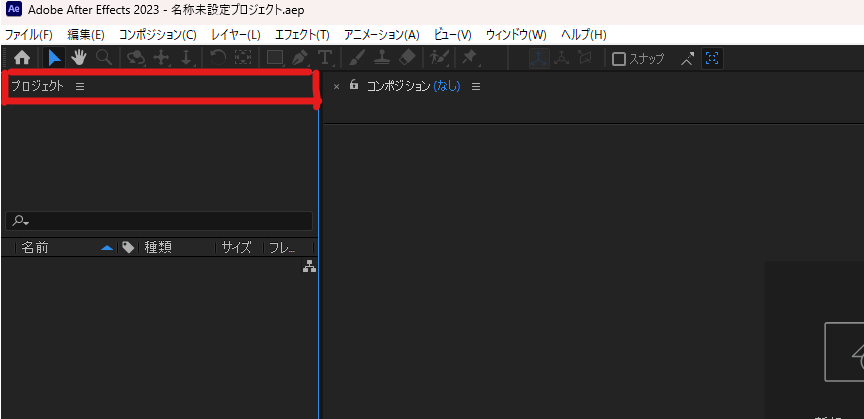Select the Zoom magnifier tool

pos(104,57)
